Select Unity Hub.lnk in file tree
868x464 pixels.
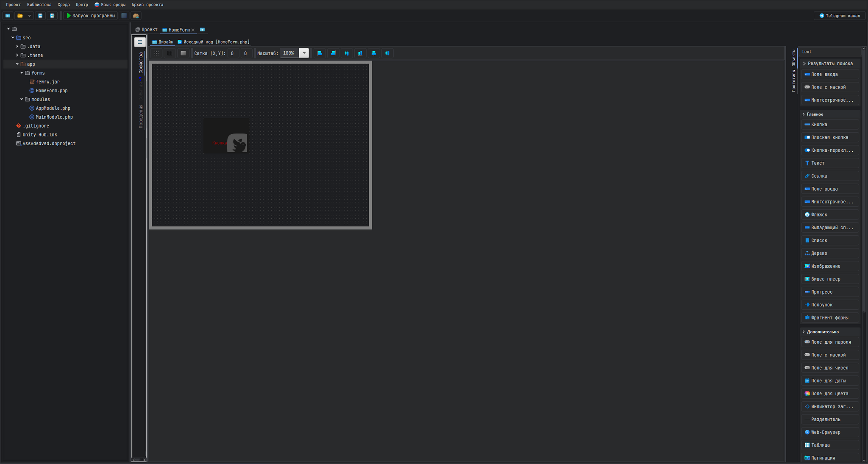coord(36,135)
